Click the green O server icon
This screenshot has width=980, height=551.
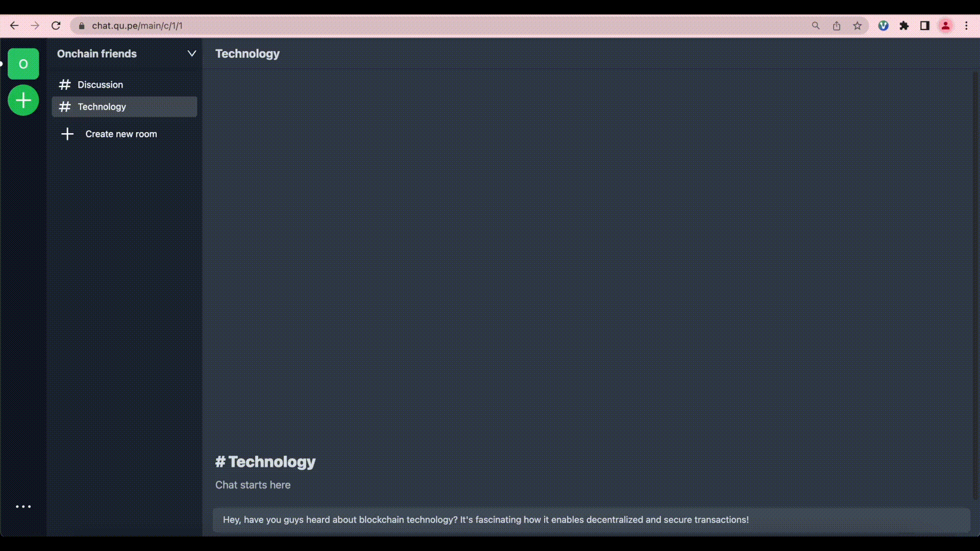(23, 64)
